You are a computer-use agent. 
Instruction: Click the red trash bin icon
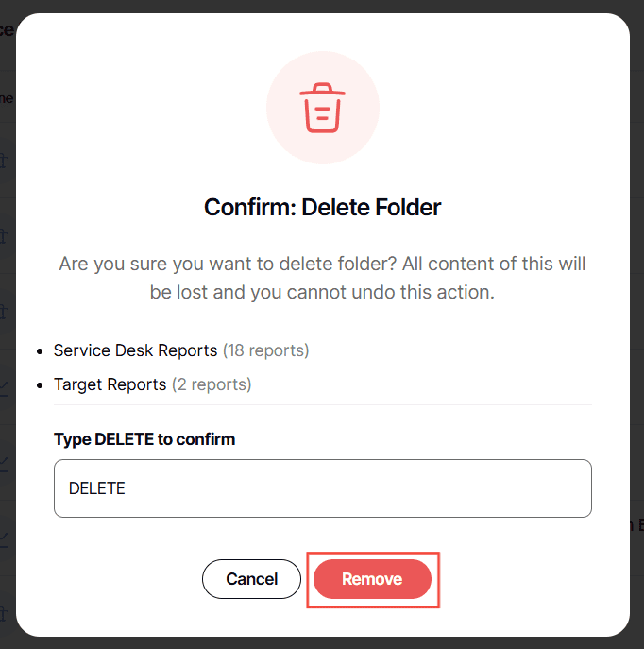coord(322,108)
